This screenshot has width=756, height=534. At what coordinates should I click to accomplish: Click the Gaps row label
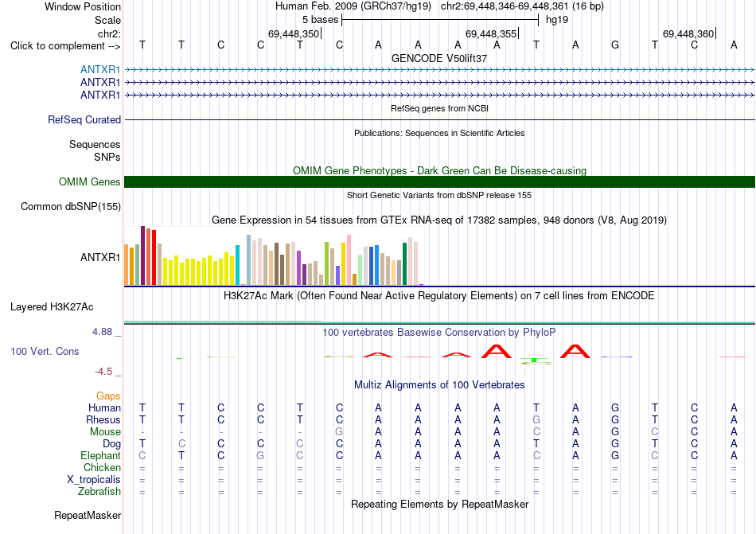[x=108, y=396]
